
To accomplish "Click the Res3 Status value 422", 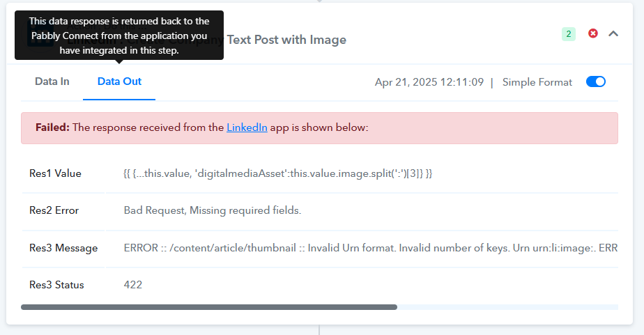I will 133,284.
